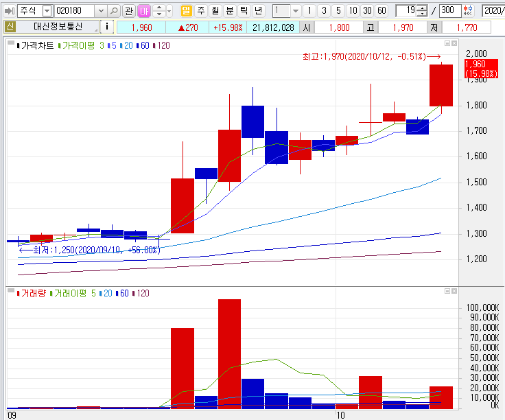Click the stock code field 020180
The height and width of the screenshot is (420, 505).
75,11
